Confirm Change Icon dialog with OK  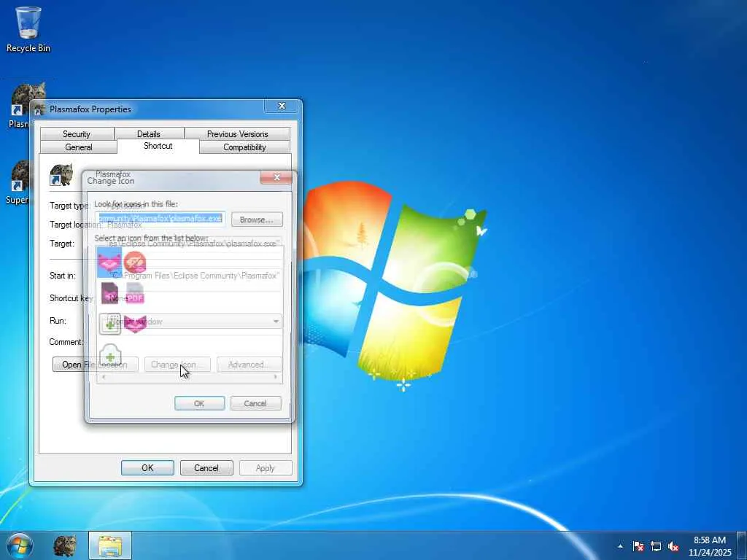[199, 403]
